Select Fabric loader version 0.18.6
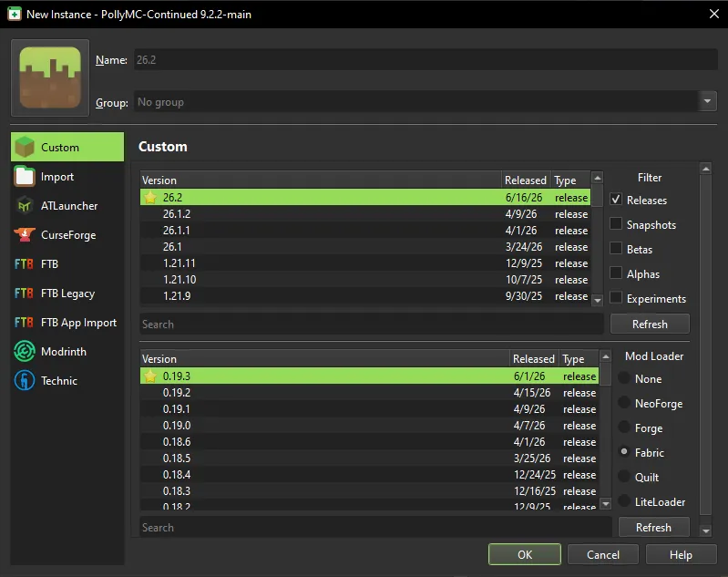The width and height of the screenshot is (728, 577). coord(370,441)
